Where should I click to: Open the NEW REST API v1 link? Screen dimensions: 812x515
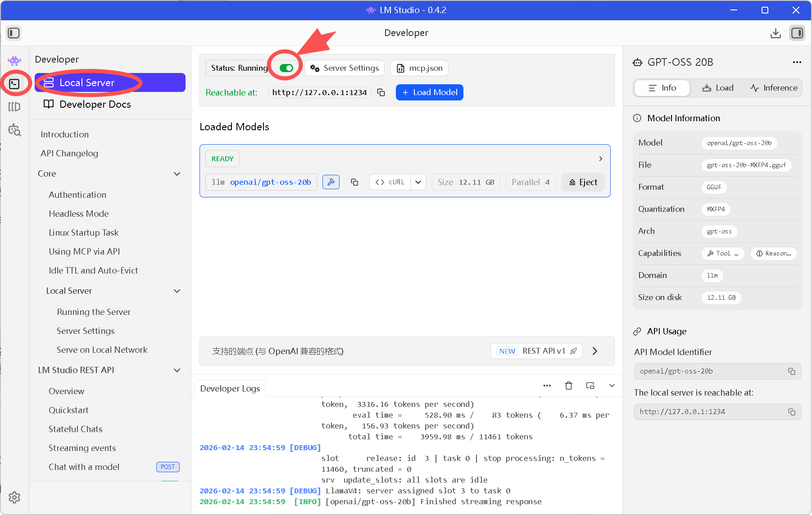(x=537, y=351)
